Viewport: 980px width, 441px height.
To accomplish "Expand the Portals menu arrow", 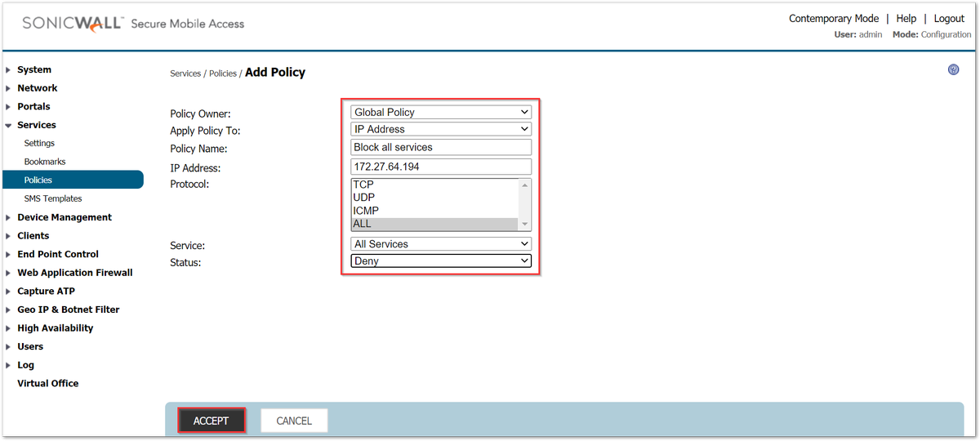I will (x=8, y=107).
